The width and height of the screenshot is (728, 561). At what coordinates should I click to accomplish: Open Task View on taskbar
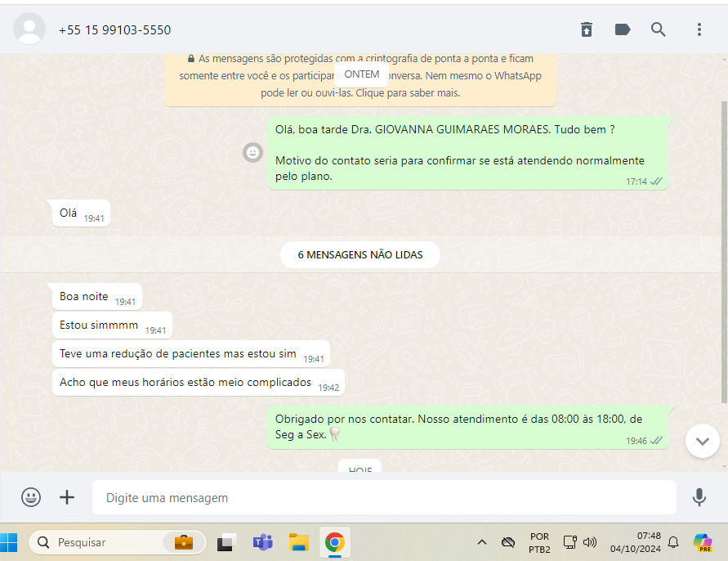226,542
